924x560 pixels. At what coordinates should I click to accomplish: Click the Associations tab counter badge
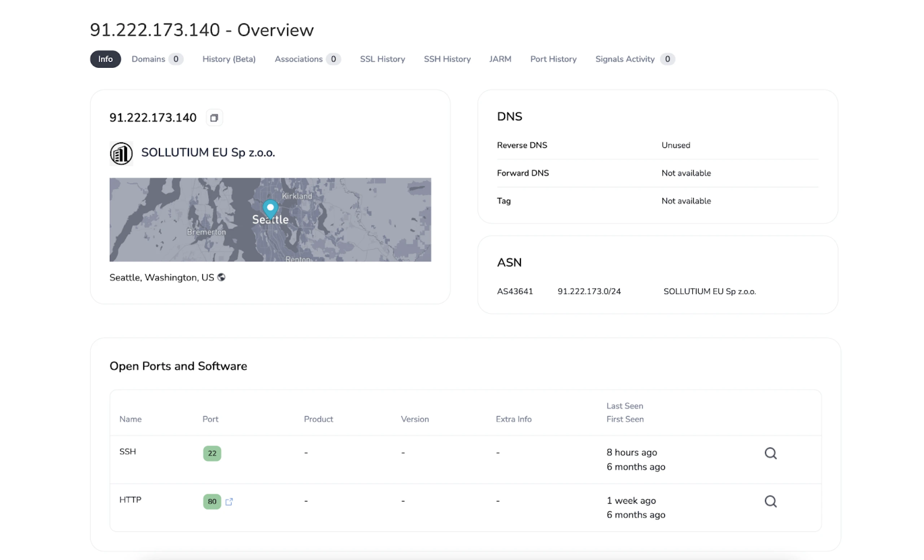[333, 59]
